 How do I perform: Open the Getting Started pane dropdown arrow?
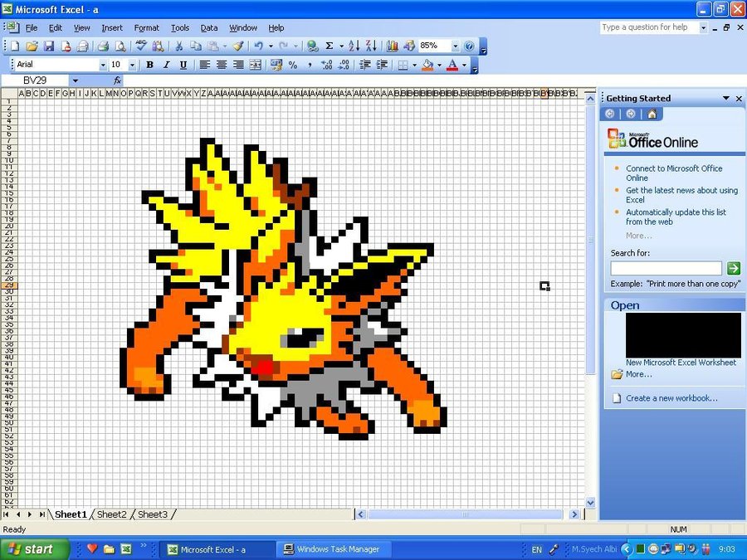pyautogui.click(x=725, y=98)
